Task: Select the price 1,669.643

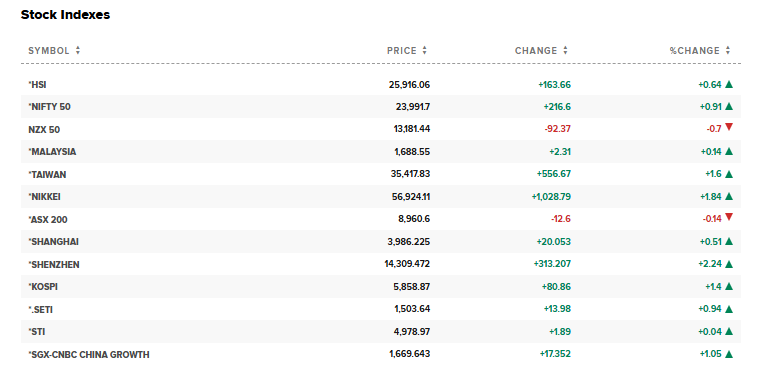Action: (410, 354)
